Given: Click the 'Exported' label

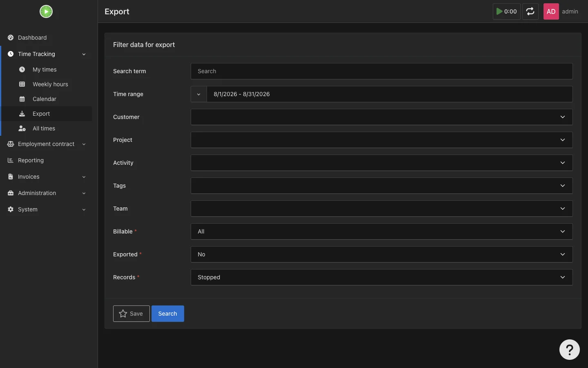Looking at the screenshot, I should click(125, 254).
